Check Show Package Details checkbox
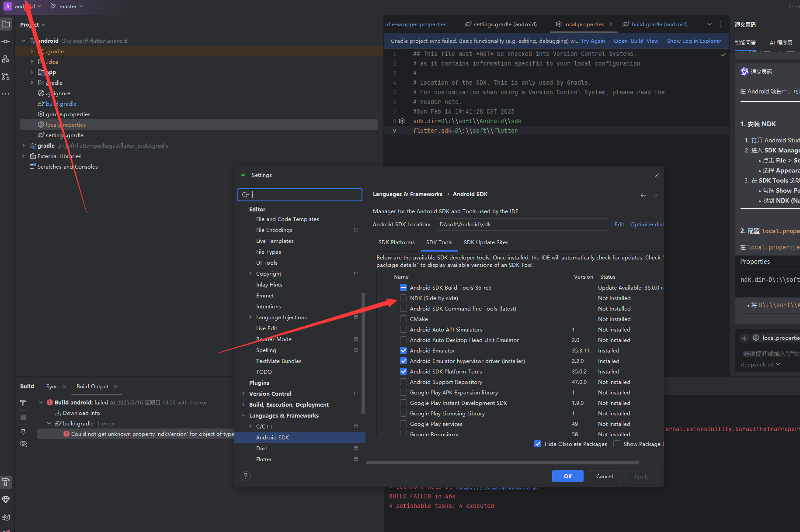This screenshot has height=532, width=800. coord(617,444)
